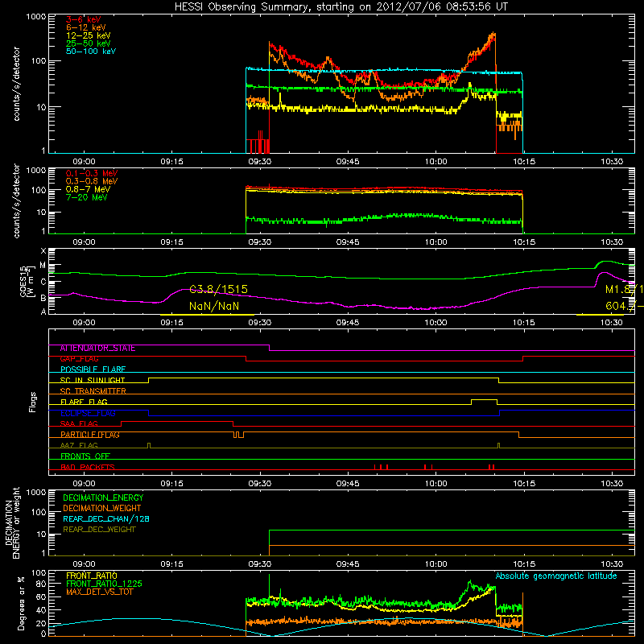The width and height of the screenshot is (644, 644).
Task: Select the GAP_FLAG label
Action: coord(79,359)
